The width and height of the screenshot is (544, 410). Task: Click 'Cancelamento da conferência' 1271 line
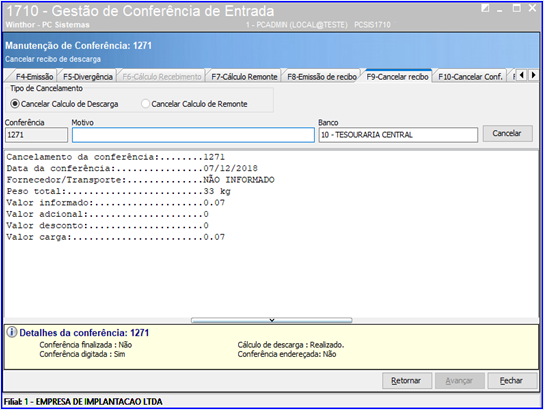(116, 157)
